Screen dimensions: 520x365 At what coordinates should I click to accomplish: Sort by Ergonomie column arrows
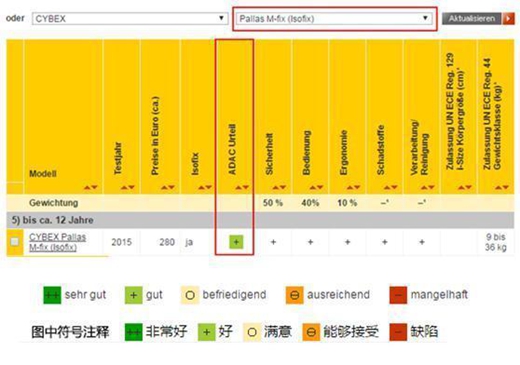click(354, 187)
